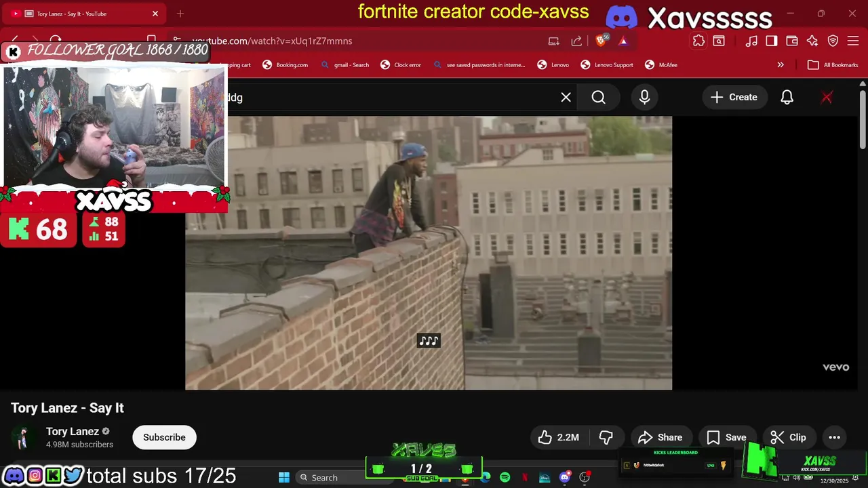
Task: Launch Spotify from the taskbar
Action: click(505, 477)
